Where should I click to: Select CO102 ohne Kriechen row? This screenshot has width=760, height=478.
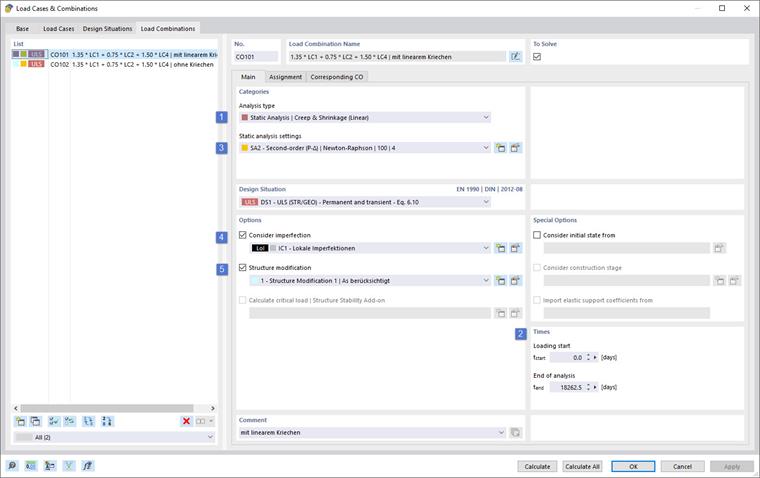point(115,64)
